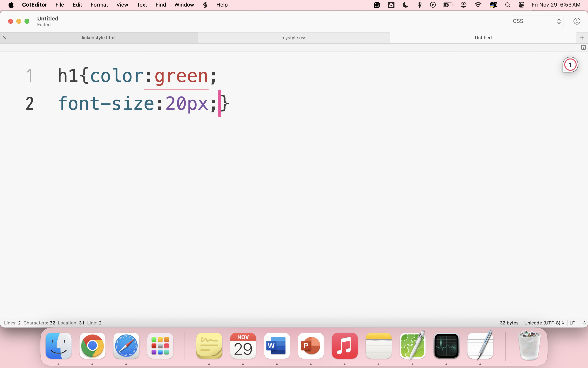
Task: Launch Google Chrome from the Dock
Action: coord(92,346)
